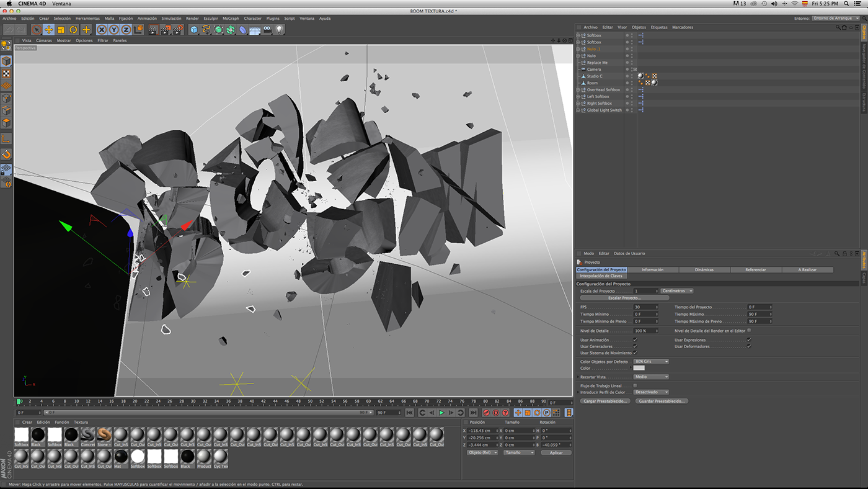Open the Simulación menu
Screen dimensions: 868x489
point(171,19)
